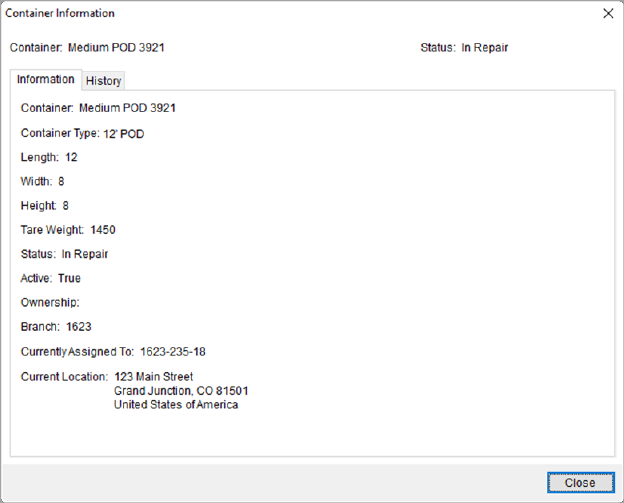The width and height of the screenshot is (624, 503).
Task: Click the Currently Assigned To 1623-235-18 value
Action: (172, 351)
